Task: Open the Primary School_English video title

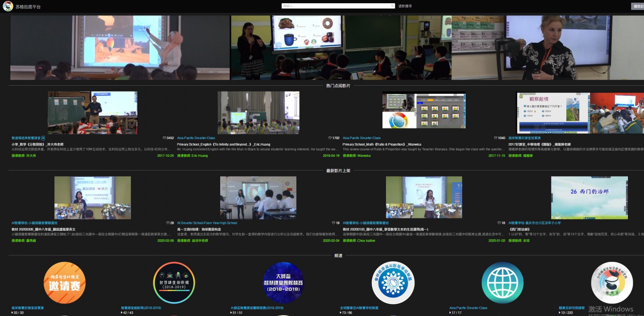Action: [223, 144]
